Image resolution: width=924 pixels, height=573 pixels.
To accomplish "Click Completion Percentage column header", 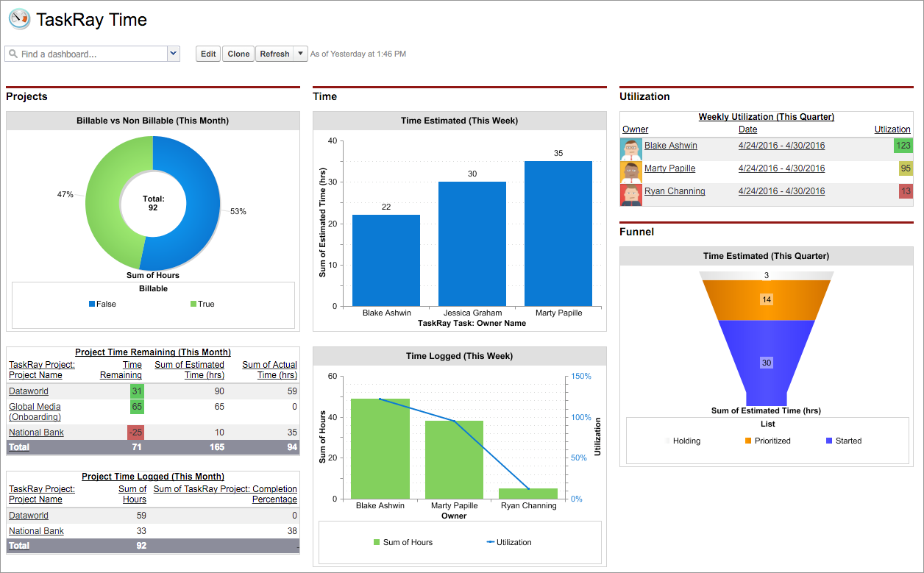I will click(x=225, y=494).
